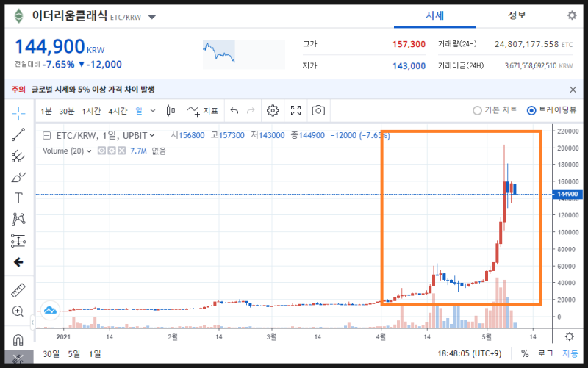
Task: Switch to the 정보 tab
Action: (517, 15)
